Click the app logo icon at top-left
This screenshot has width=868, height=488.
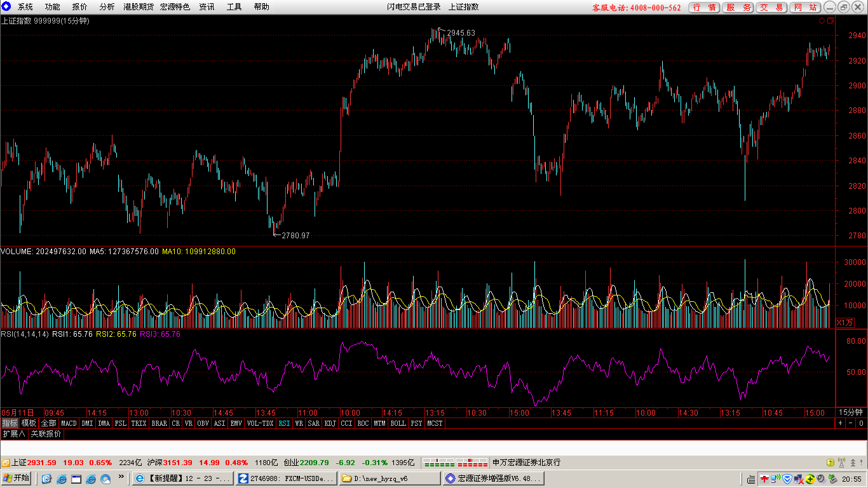tap(6, 7)
